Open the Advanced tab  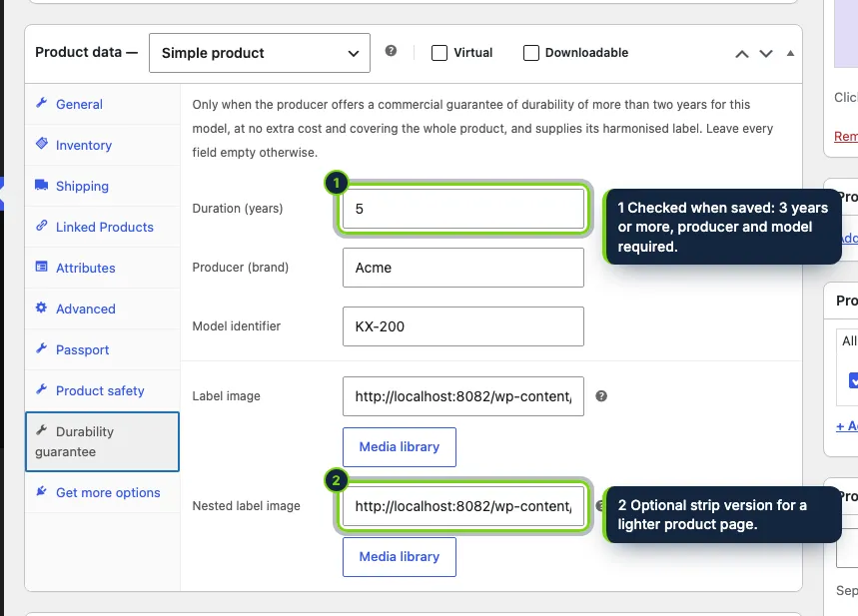(x=102, y=309)
